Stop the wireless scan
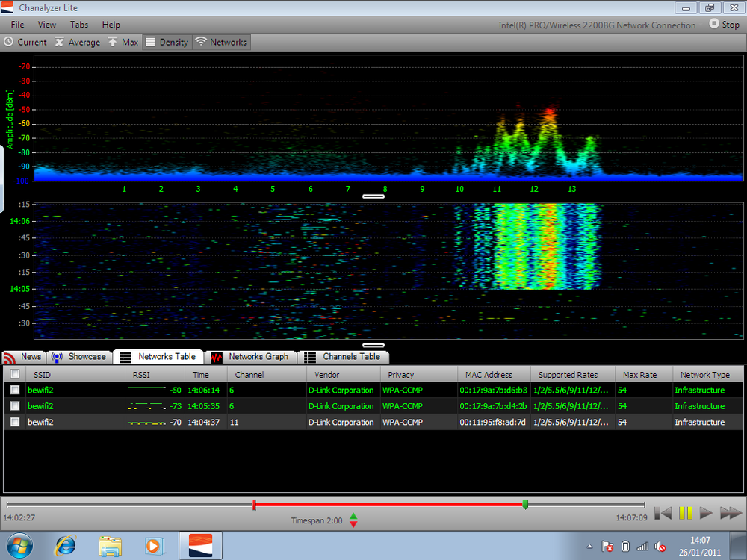The height and width of the screenshot is (560, 747). tap(724, 25)
